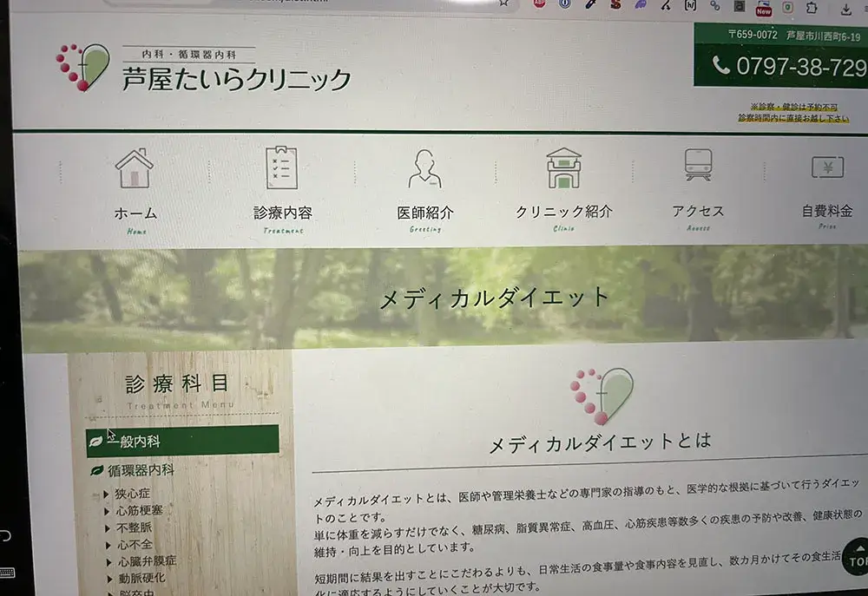Open 診療内容 via the clipboard checklist icon
Screen dimensions: 868x596
click(282, 167)
